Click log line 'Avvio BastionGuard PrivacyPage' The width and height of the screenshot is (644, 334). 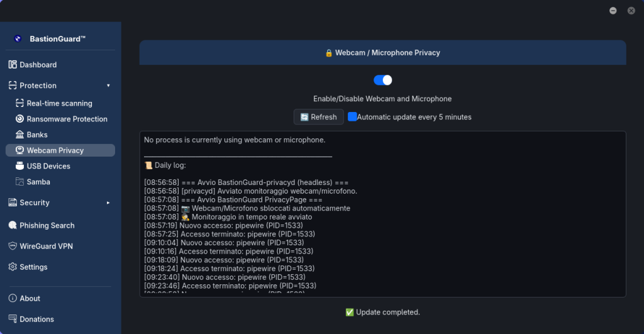click(x=233, y=199)
